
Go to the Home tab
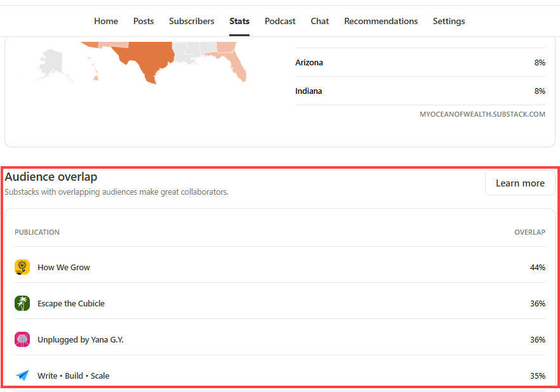(106, 21)
